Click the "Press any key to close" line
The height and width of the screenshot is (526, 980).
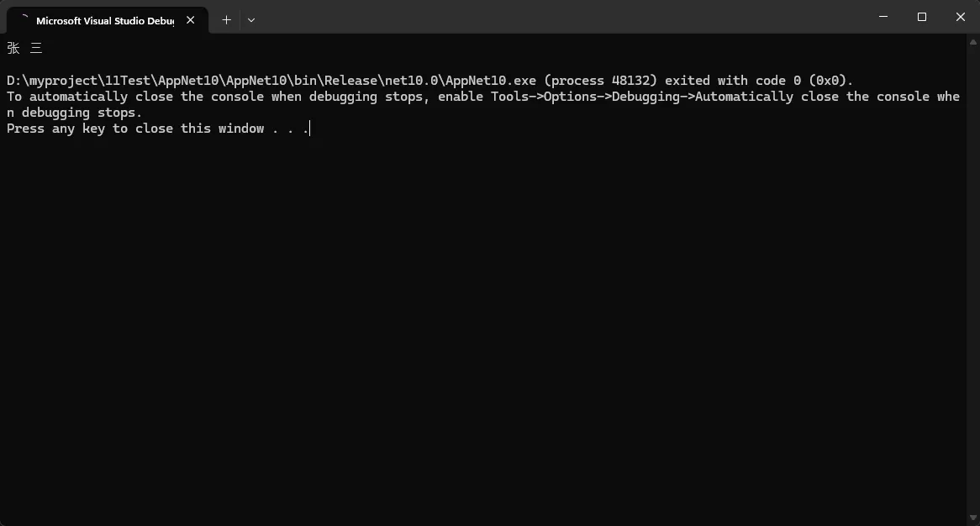click(x=134, y=129)
